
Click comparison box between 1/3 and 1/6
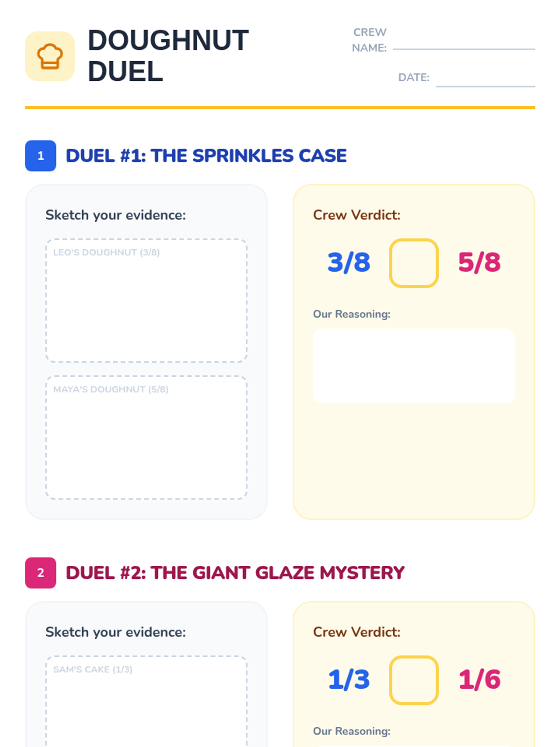pyautogui.click(x=413, y=680)
